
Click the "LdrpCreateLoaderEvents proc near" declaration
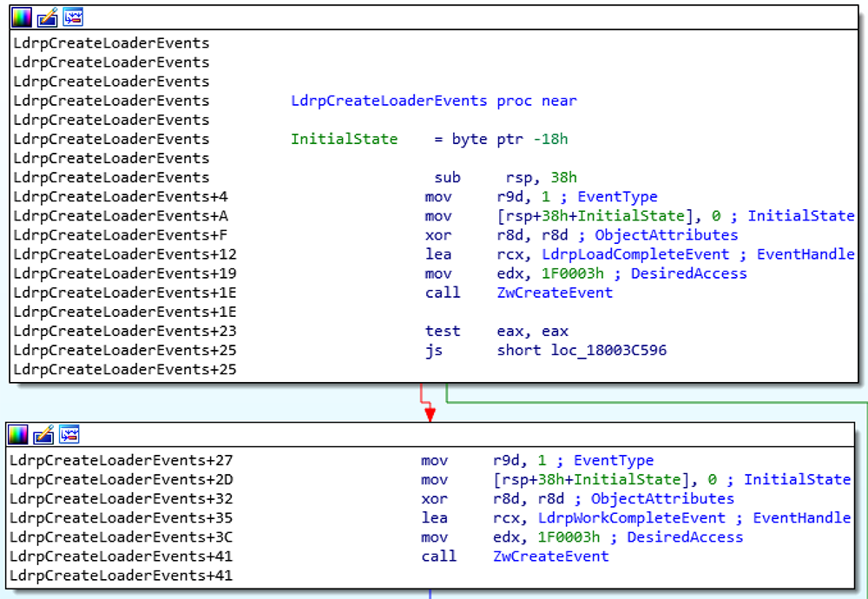pyautogui.click(x=434, y=101)
